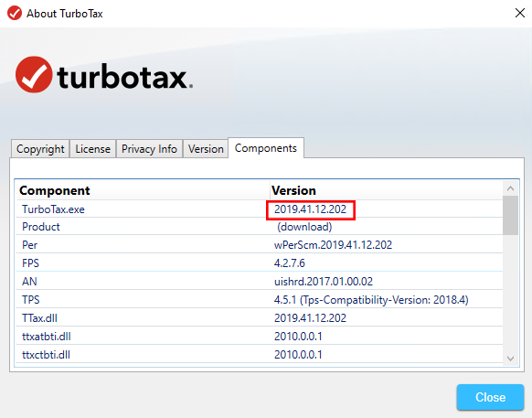The height and width of the screenshot is (418, 532).
Task: Select the FPS component row
Action: tap(260, 263)
